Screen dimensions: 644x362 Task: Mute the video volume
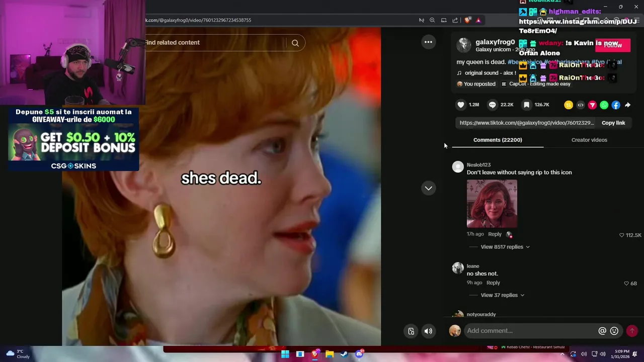click(428, 331)
